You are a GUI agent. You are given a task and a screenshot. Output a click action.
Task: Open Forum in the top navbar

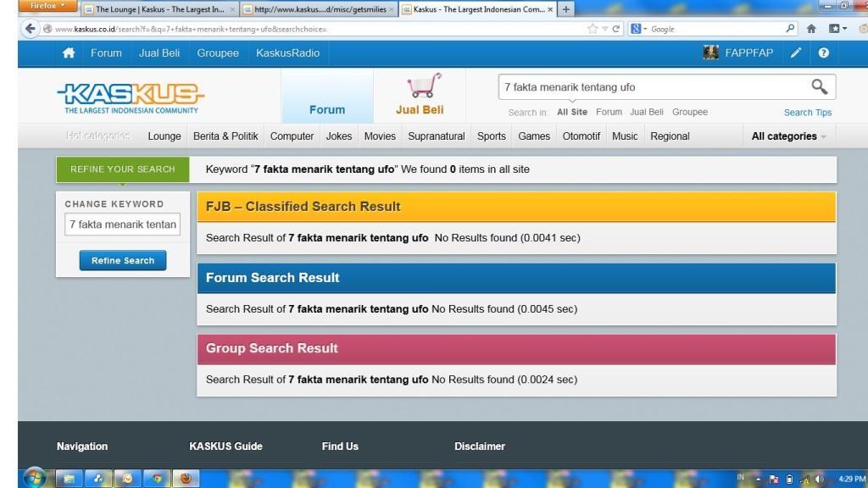[x=106, y=53]
